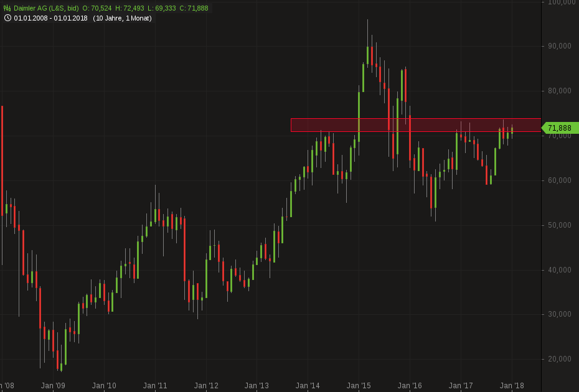
Task: Click the 90,000 price axis label
Action: (x=559, y=46)
